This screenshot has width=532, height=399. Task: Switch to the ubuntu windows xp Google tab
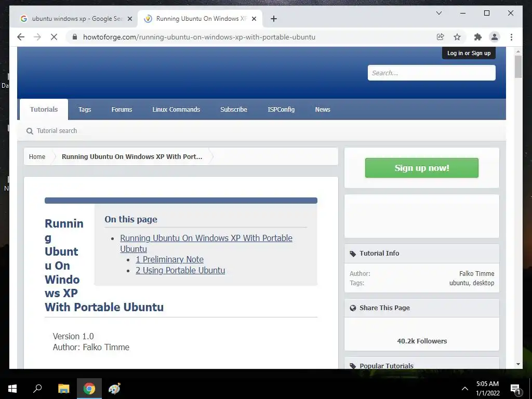tap(76, 19)
